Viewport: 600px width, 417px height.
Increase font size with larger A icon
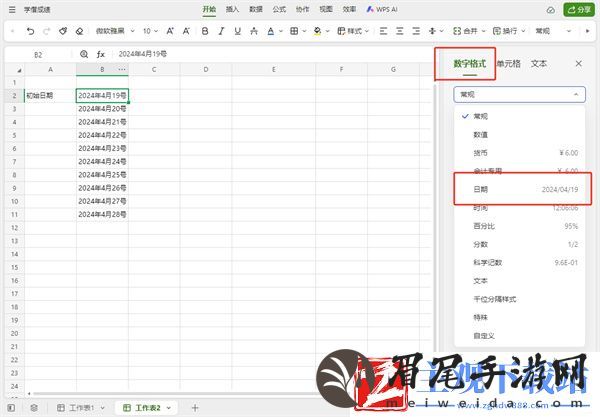coord(170,31)
